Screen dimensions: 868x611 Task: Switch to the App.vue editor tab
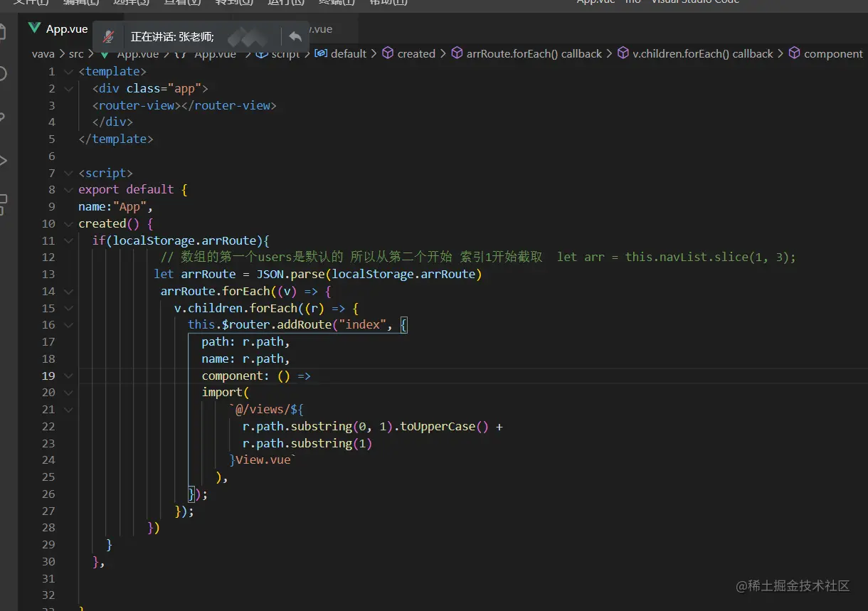tap(66, 29)
